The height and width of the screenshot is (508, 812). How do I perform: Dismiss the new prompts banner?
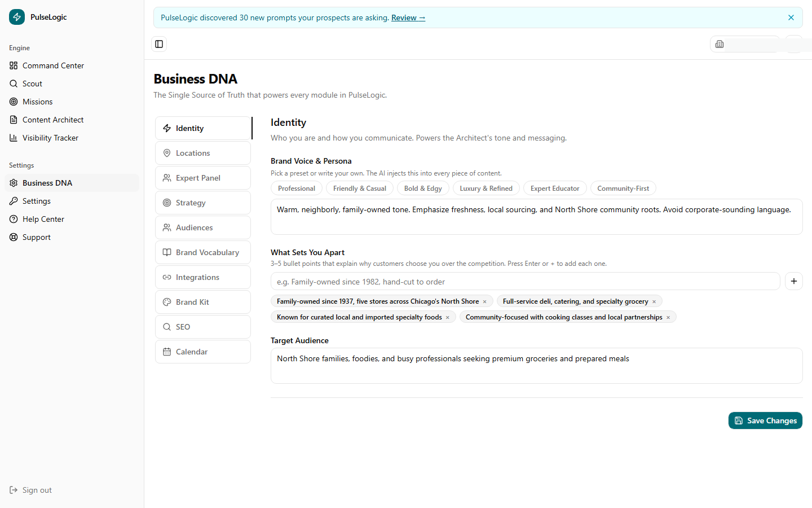click(791, 17)
